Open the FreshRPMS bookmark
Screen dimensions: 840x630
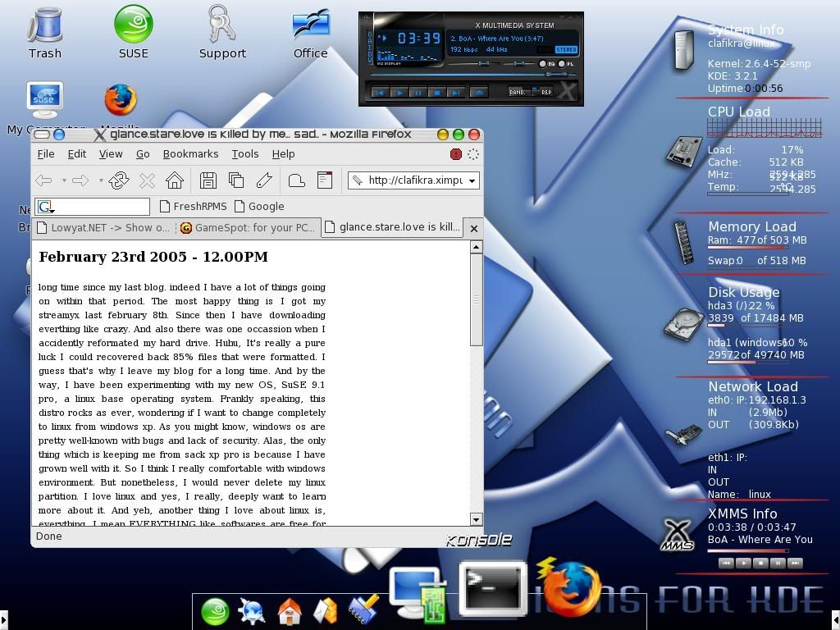click(x=199, y=207)
